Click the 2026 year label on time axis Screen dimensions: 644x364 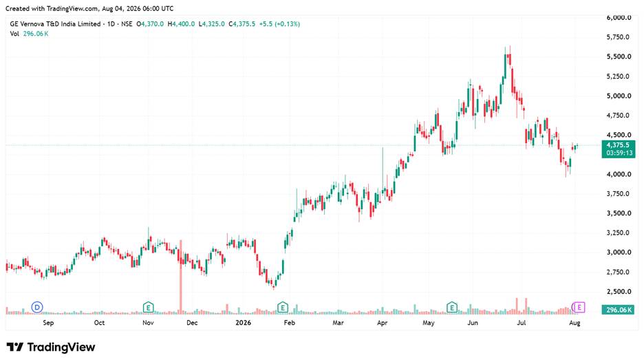tap(243, 323)
